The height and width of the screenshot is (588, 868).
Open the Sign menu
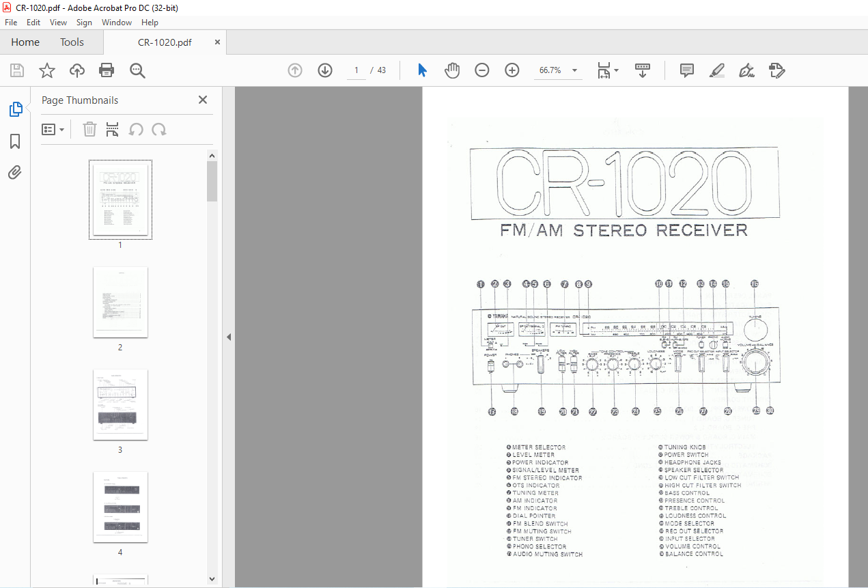(84, 23)
